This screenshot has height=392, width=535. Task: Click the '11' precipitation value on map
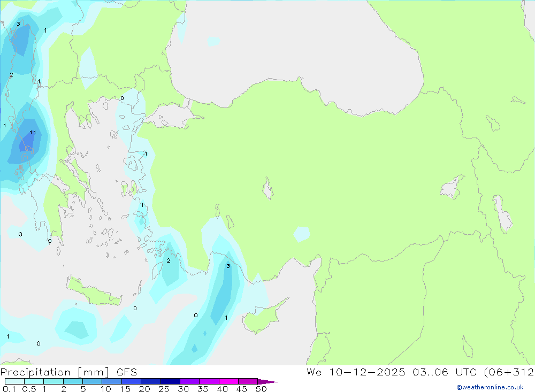(x=33, y=133)
